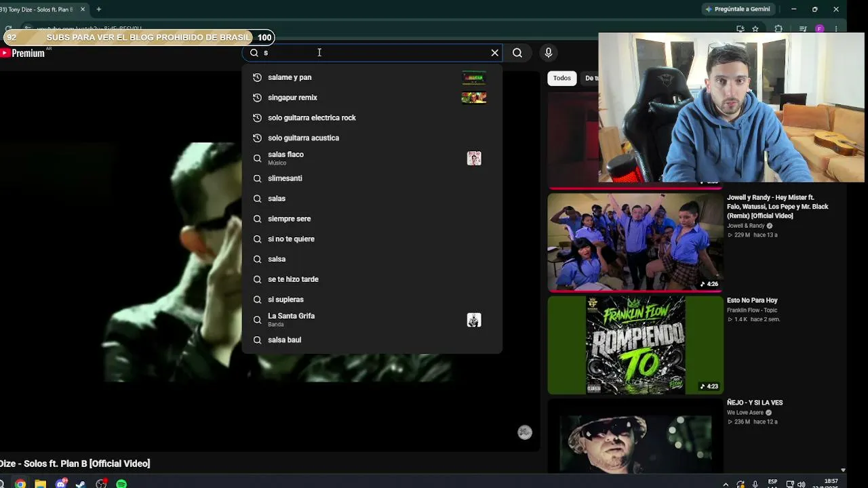Pick suggestion "singapur remix"
The image size is (868, 488).
[x=372, y=98]
